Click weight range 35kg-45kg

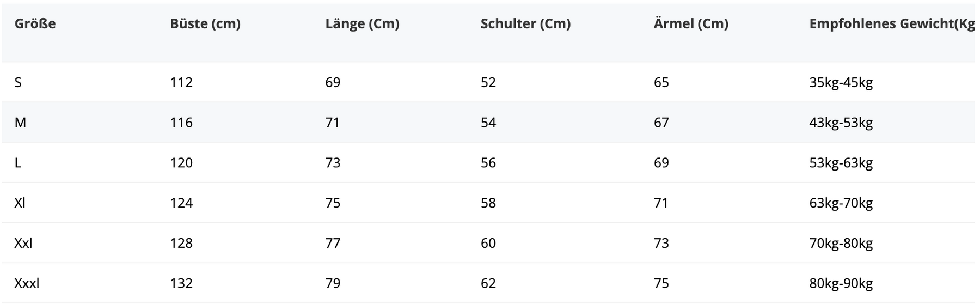841,83
